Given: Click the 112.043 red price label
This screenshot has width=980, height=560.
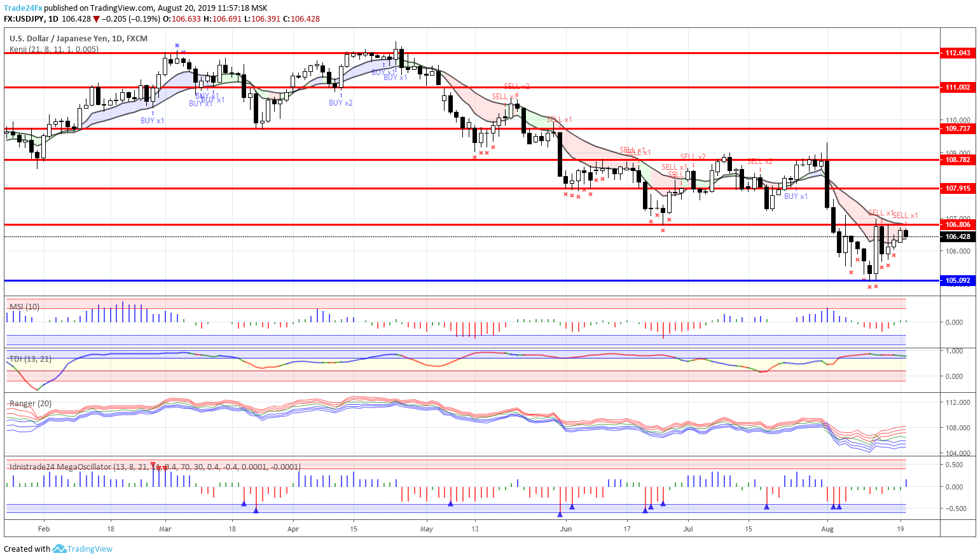Looking at the screenshot, I should (x=958, y=53).
